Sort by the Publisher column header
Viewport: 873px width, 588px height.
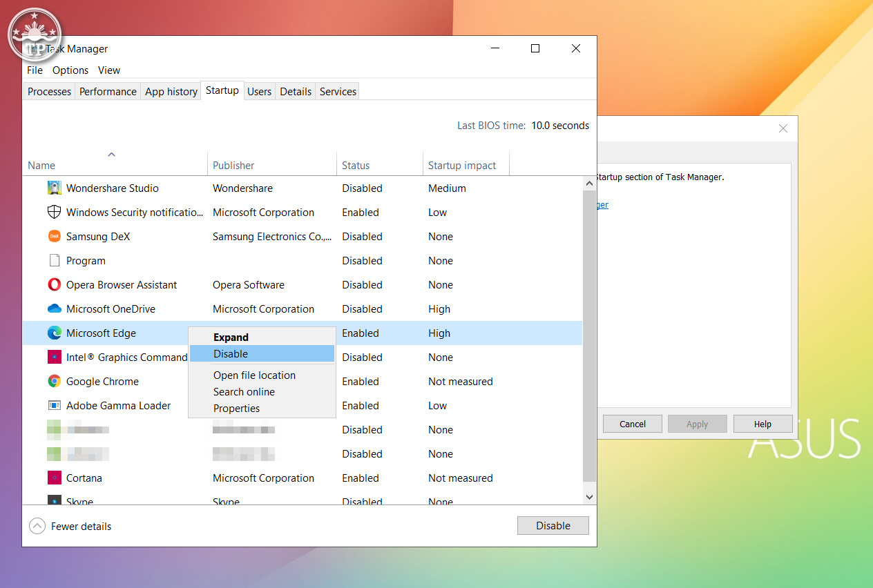271,165
